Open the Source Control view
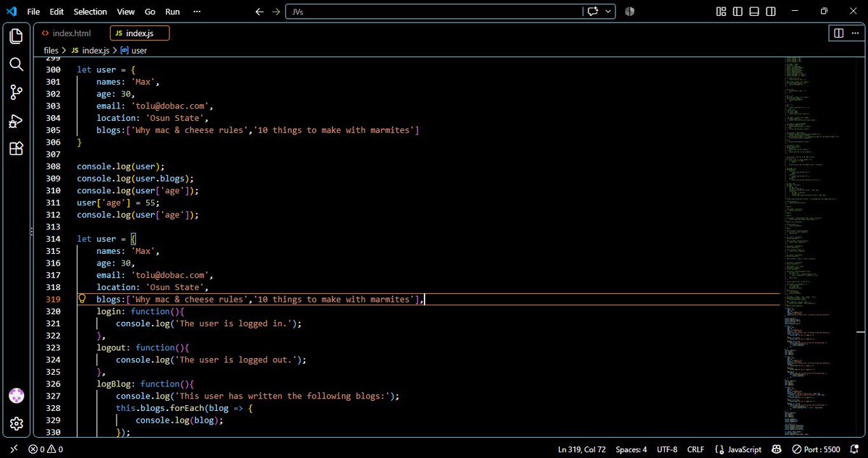Screen dimensions: 868x458 16,93
